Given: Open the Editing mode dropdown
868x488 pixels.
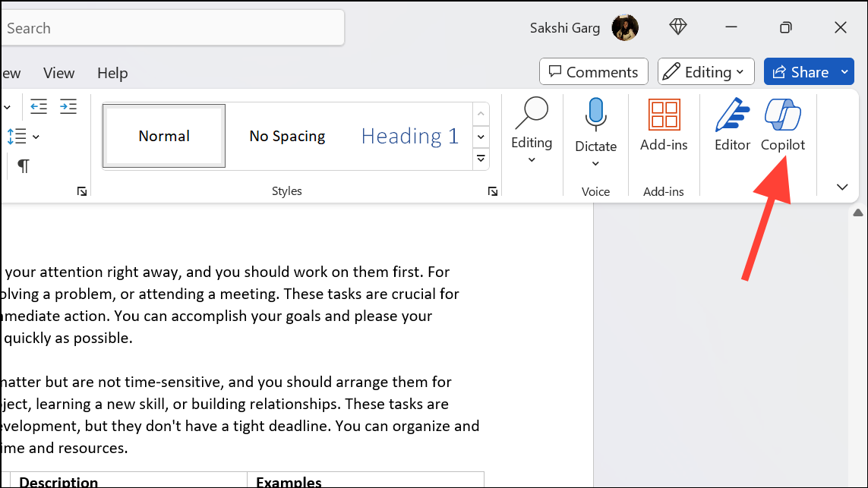Looking at the screenshot, I should (705, 71).
